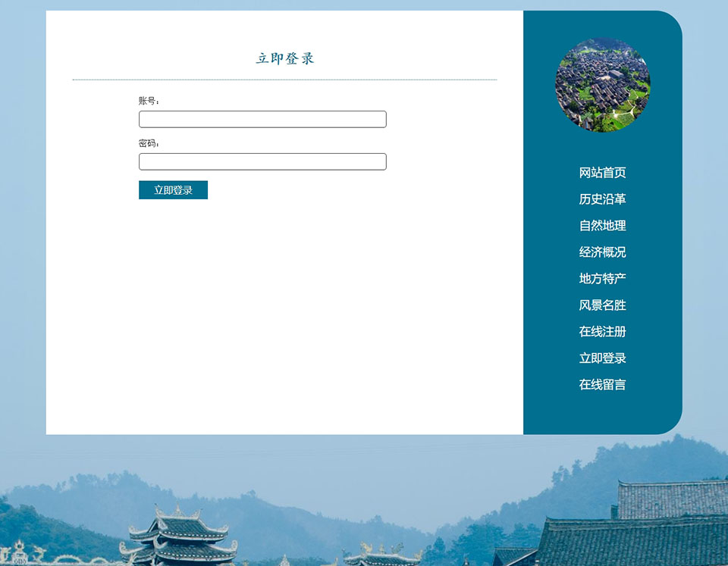This screenshot has width=728, height=566.
Task: Focus the 密码 password input field
Action: pyautogui.click(x=262, y=161)
